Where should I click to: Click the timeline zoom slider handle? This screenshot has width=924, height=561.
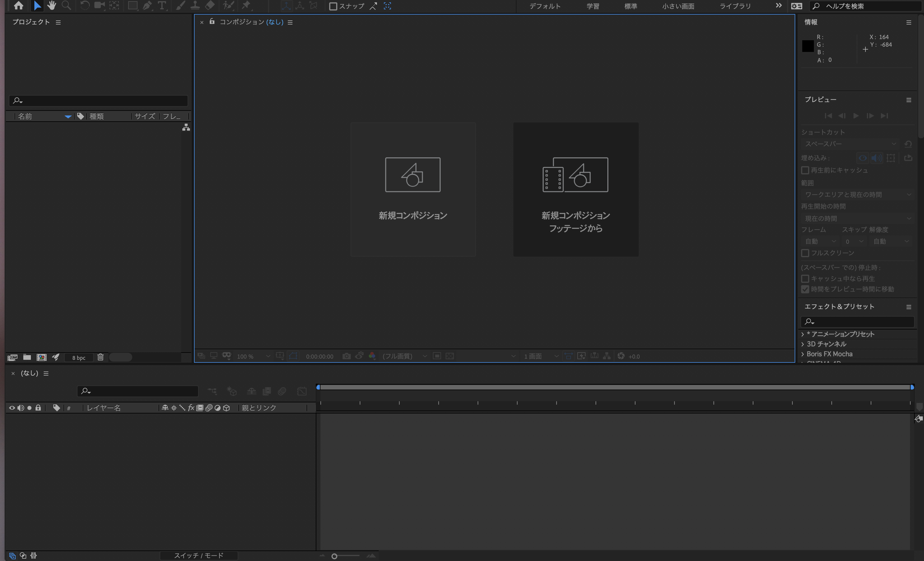coord(334,556)
